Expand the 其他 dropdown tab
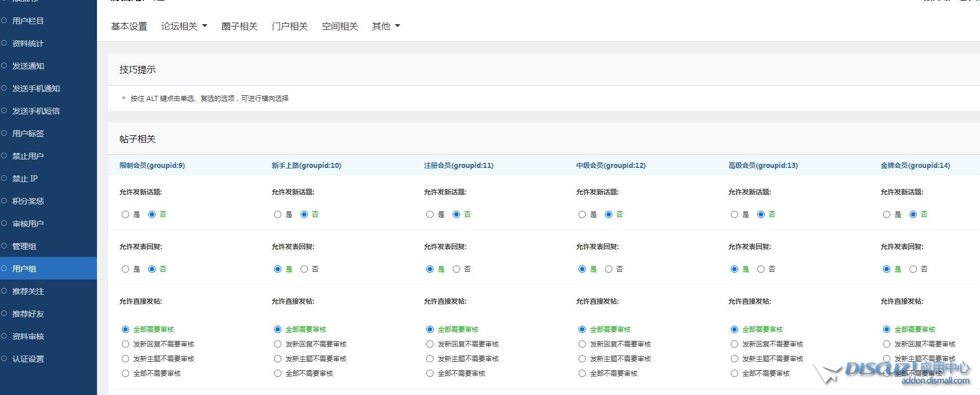980x395 pixels. pyautogui.click(x=386, y=26)
